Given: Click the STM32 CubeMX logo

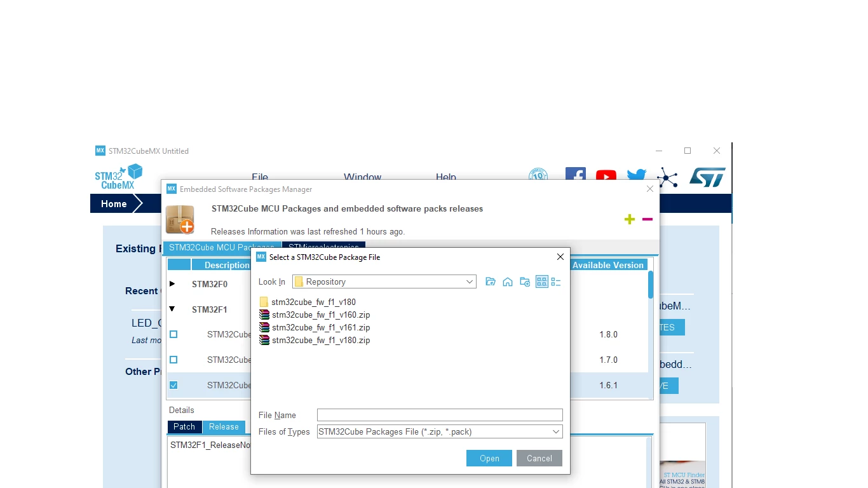Looking at the screenshot, I should tap(119, 177).
